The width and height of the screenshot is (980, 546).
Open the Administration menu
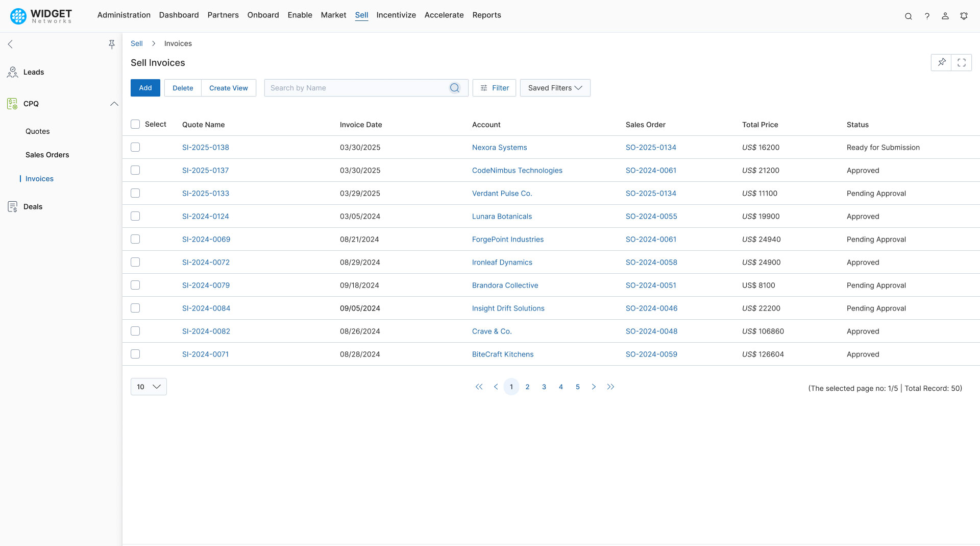coord(124,15)
